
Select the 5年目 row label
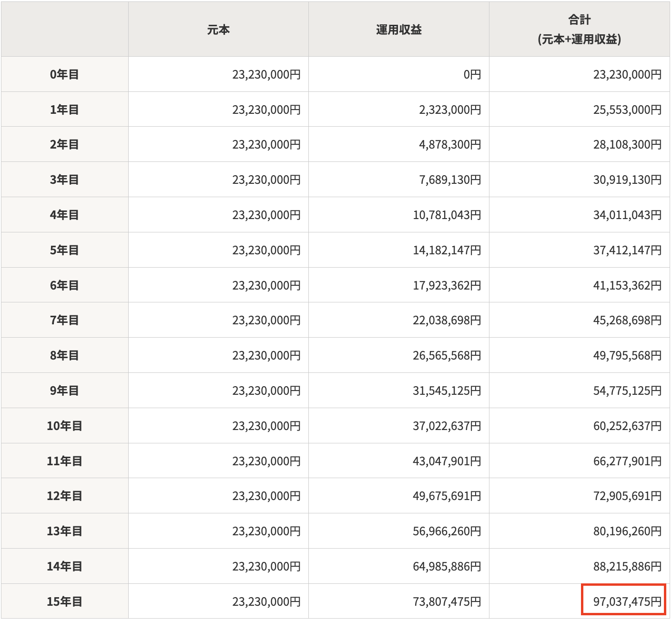[x=64, y=250]
